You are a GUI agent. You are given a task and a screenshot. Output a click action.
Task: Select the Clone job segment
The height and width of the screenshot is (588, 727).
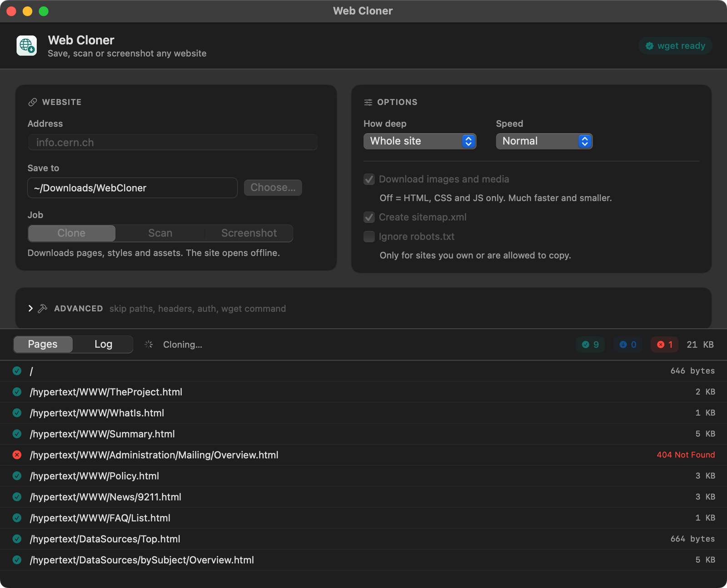pyautogui.click(x=72, y=233)
